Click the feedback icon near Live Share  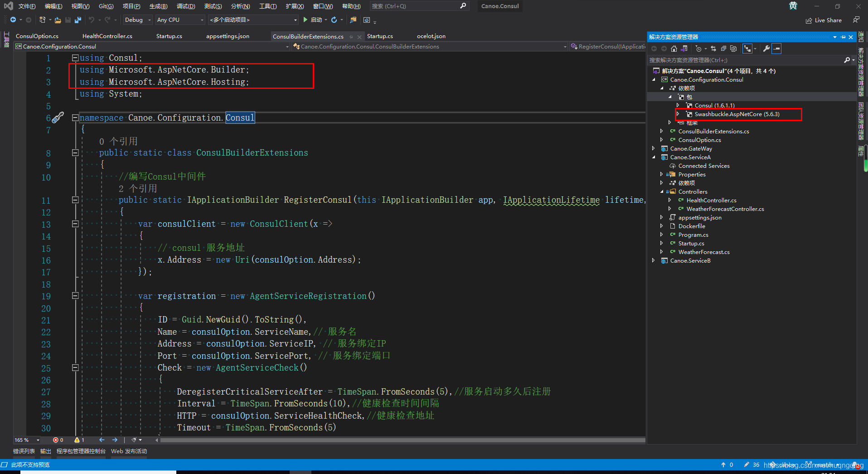tap(856, 20)
